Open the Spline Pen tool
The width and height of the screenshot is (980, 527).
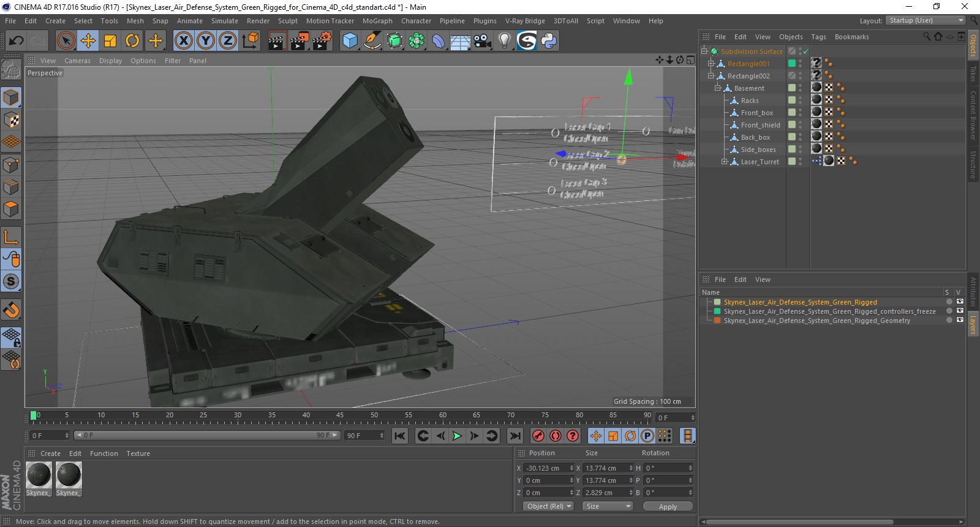pos(372,41)
